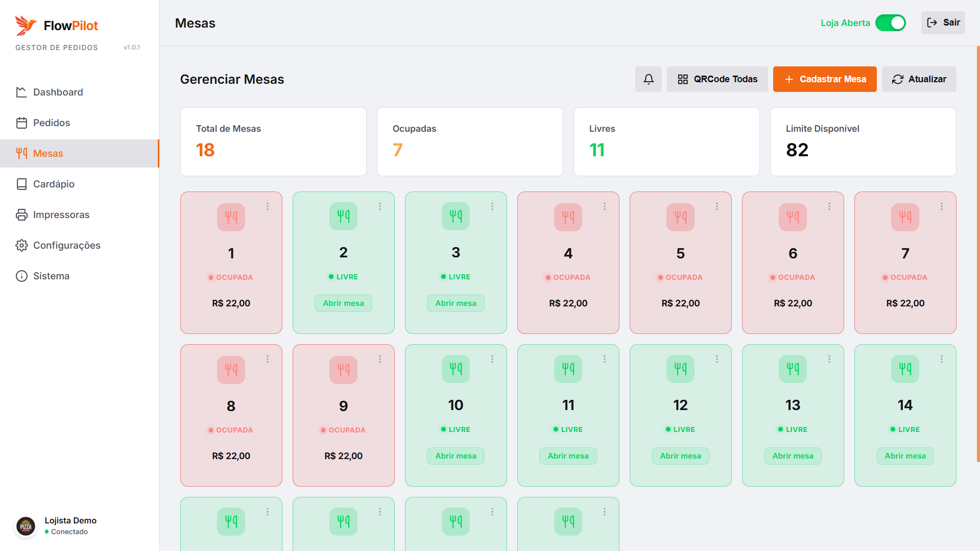
Task: Open the three-dot menu on table 1
Action: (x=268, y=206)
